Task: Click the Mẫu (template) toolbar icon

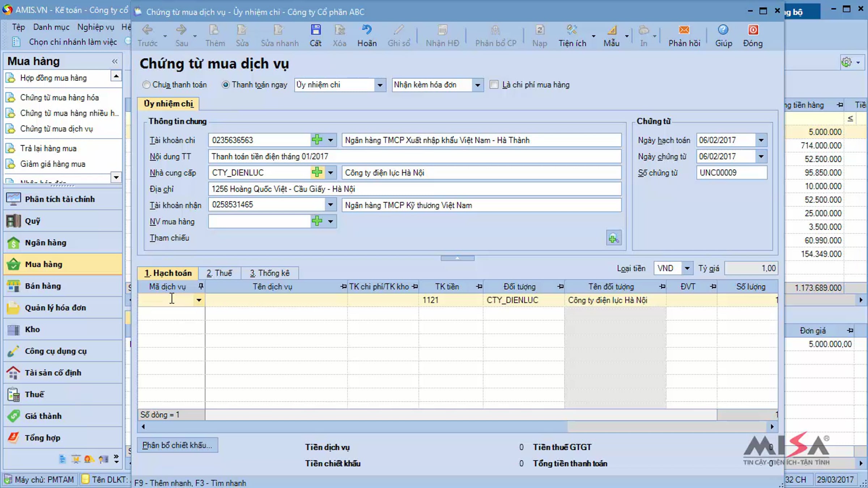Action: [612, 30]
